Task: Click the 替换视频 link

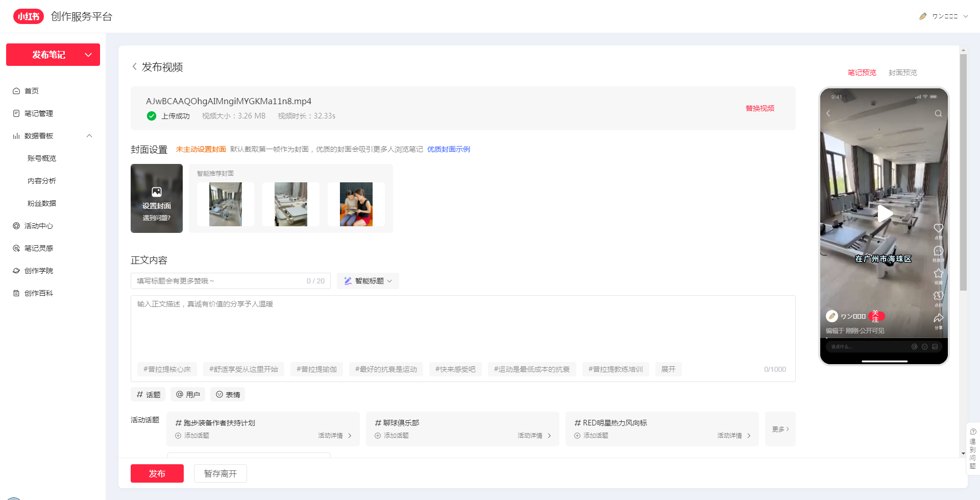Action: click(760, 108)
